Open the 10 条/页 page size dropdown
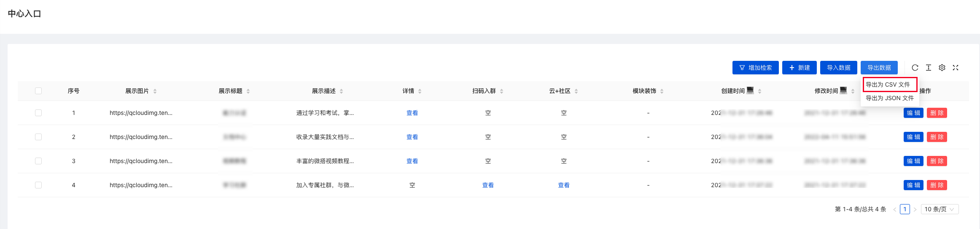Image resolution: width=980 pixels, height=229 pixels. tap(940, 209)
